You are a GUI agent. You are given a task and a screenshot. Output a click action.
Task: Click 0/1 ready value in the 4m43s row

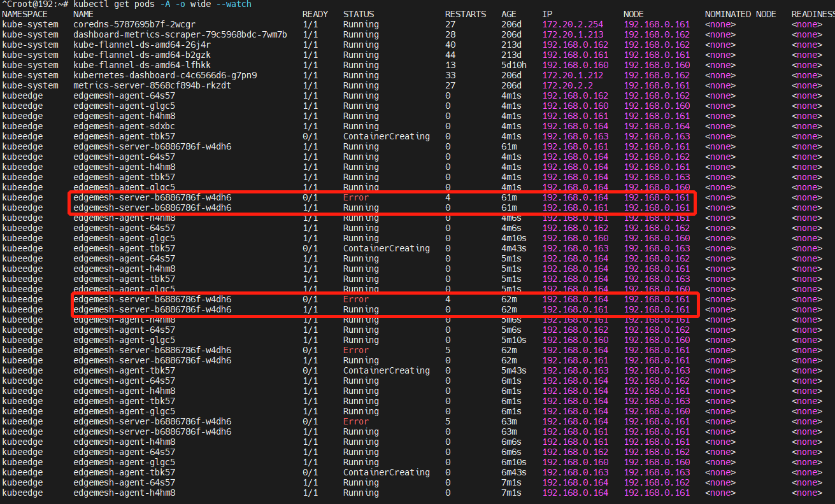tap(310, 248)
